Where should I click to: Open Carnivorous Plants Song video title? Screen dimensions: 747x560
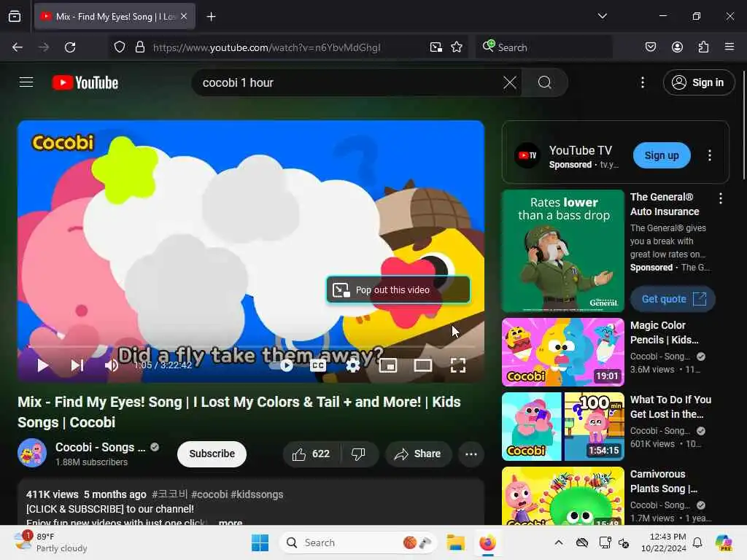(664, 481)
